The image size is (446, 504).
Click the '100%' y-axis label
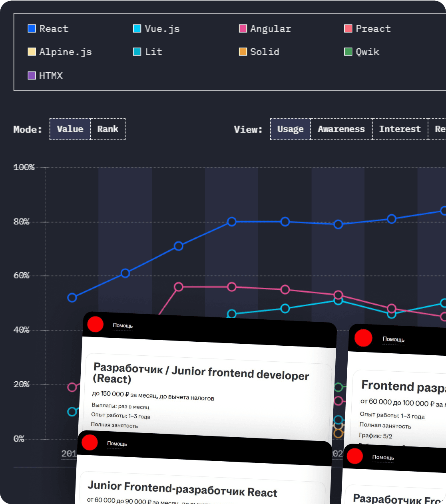24,167
